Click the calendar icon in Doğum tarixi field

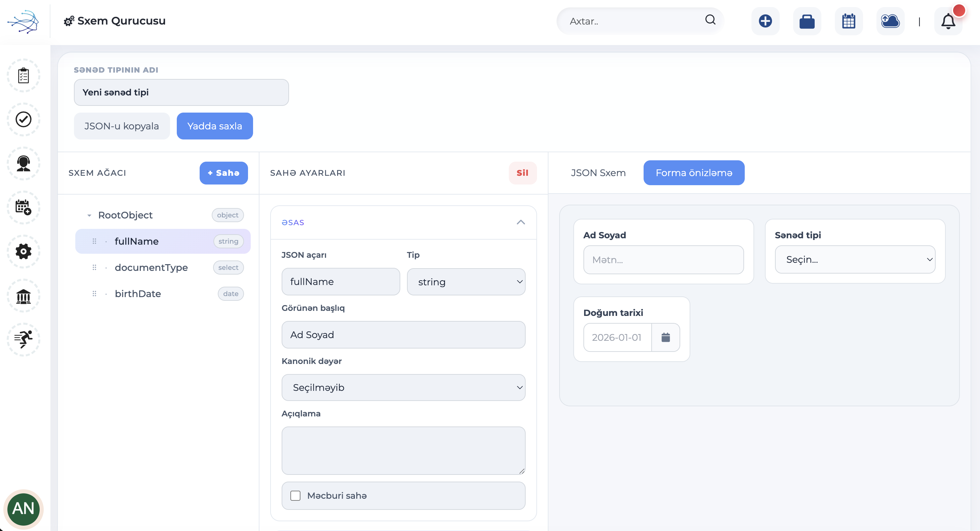coord(665,337)
